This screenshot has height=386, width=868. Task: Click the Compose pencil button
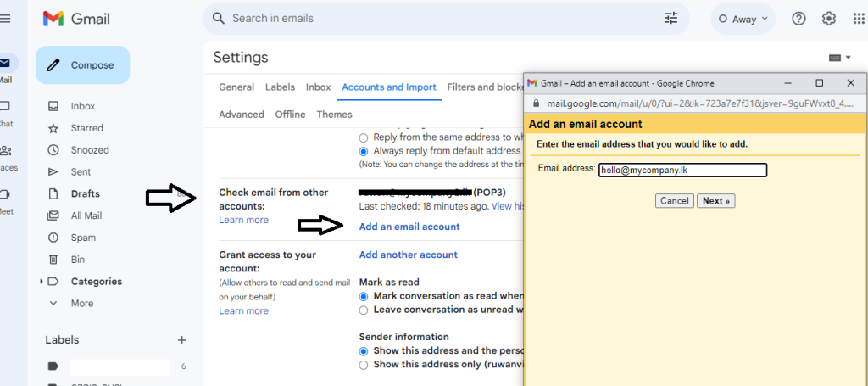click(x=83, y=64)
